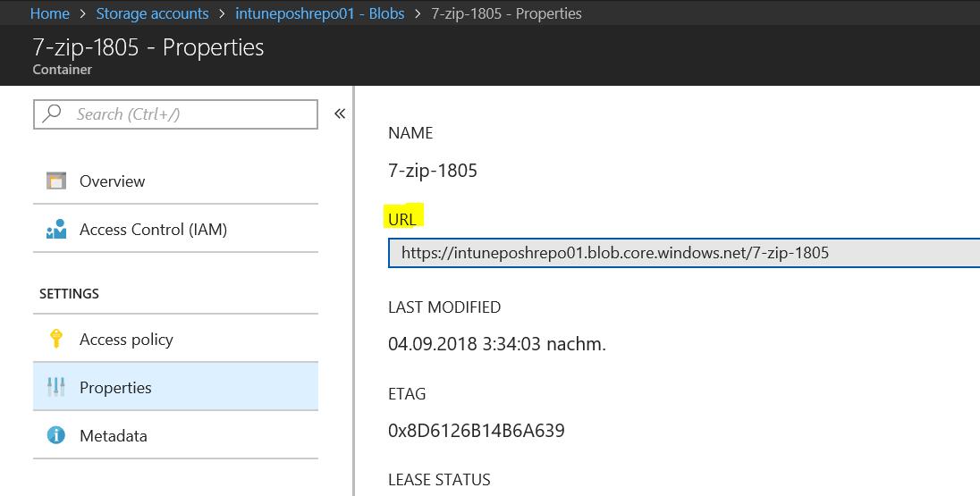Click inside the Search (Ctrl+/) box
980x496 pixels.
click(175, 114)
